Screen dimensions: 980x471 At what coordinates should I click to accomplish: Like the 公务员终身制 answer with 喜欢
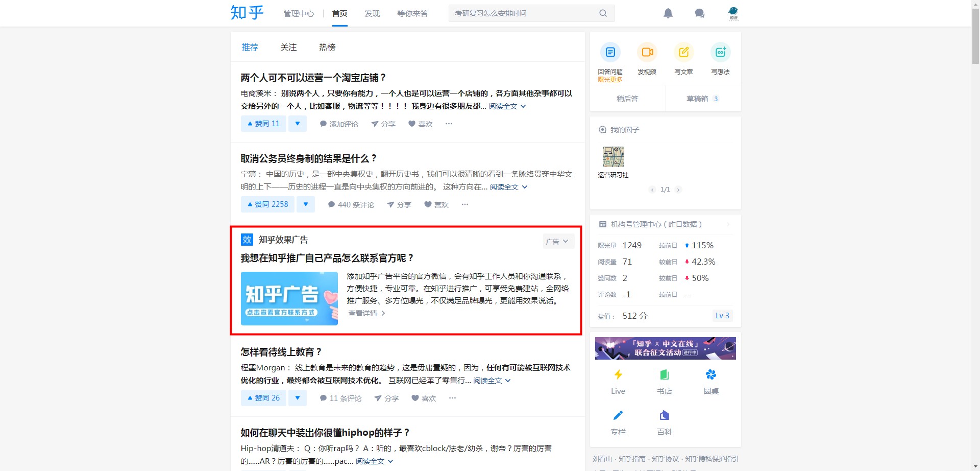[x=436, y=204]
